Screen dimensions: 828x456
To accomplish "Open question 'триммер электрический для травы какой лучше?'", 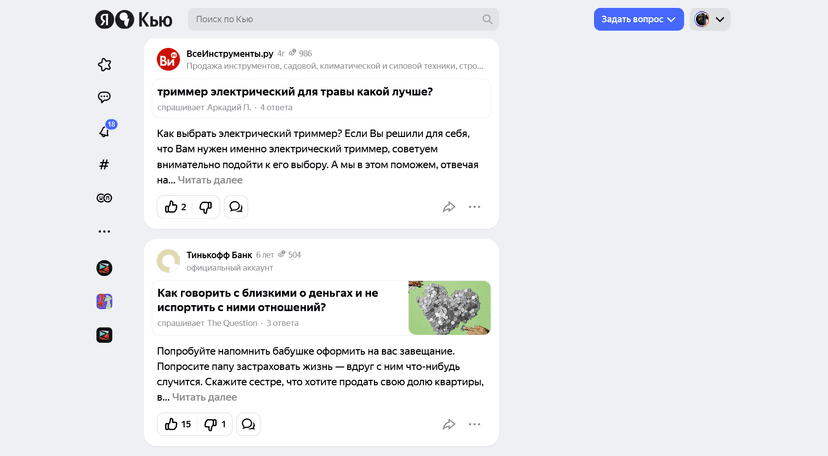I will 295,92.
